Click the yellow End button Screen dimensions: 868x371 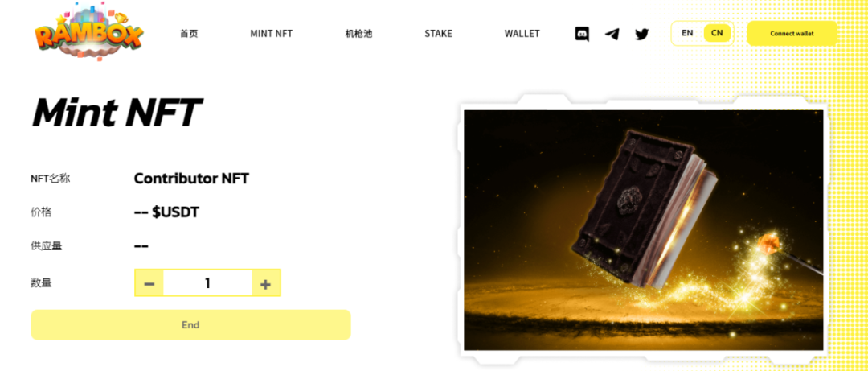pos(190,325)
